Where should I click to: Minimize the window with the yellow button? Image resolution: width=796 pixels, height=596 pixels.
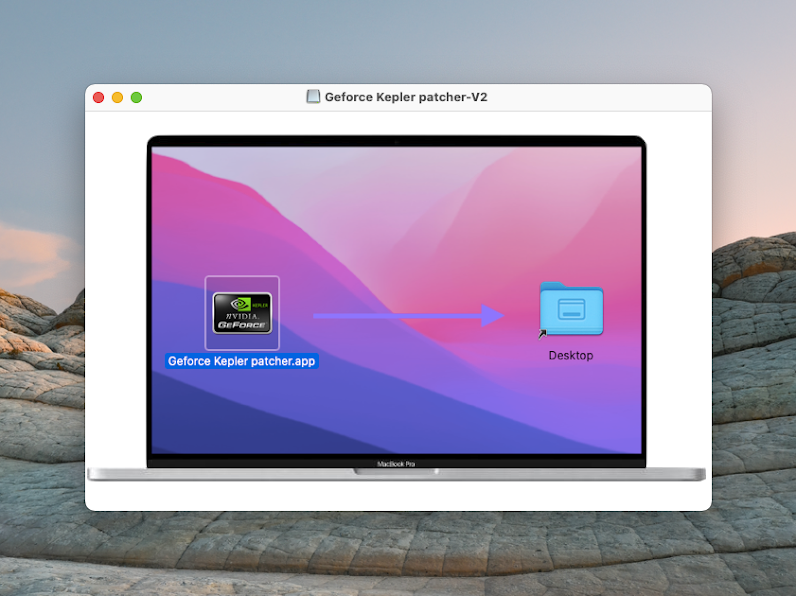click(x=118, y=97)
